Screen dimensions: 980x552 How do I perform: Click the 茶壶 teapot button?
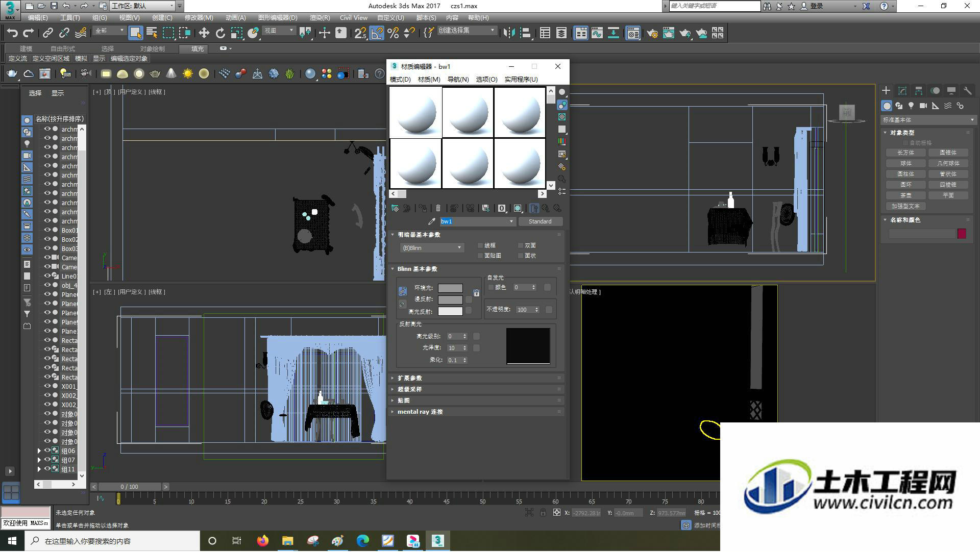coord(905,195)
